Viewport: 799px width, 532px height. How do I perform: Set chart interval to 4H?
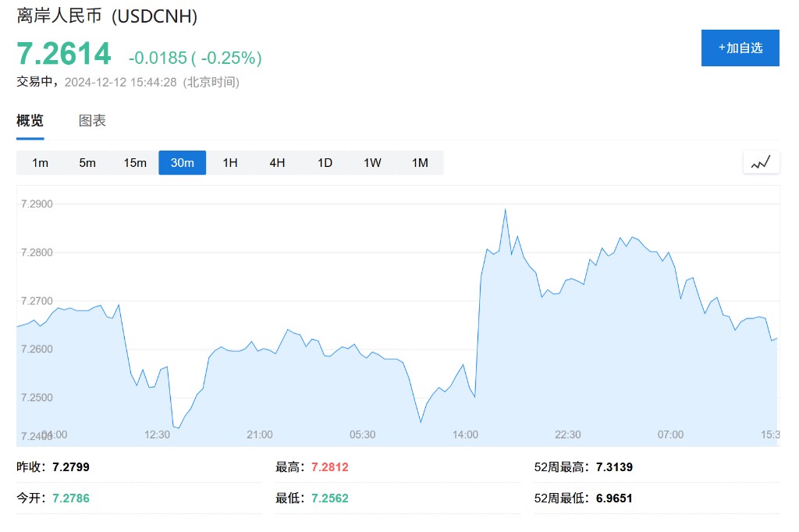tap(277, 162)
